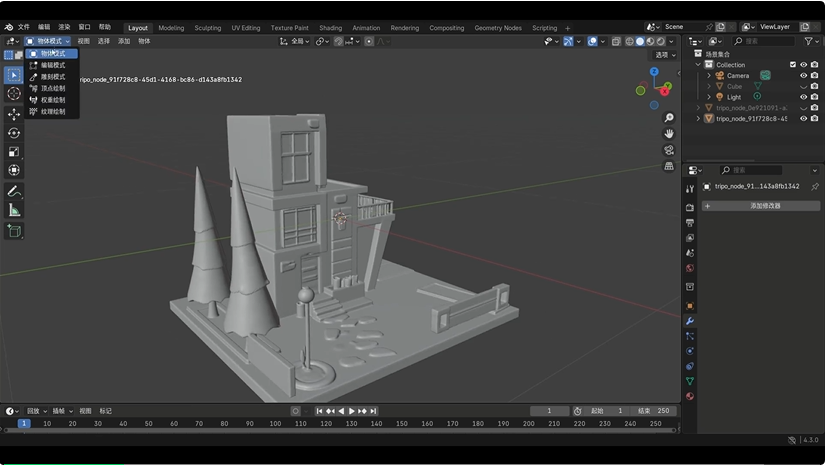Select the Move tool

(x=14, y=114)
